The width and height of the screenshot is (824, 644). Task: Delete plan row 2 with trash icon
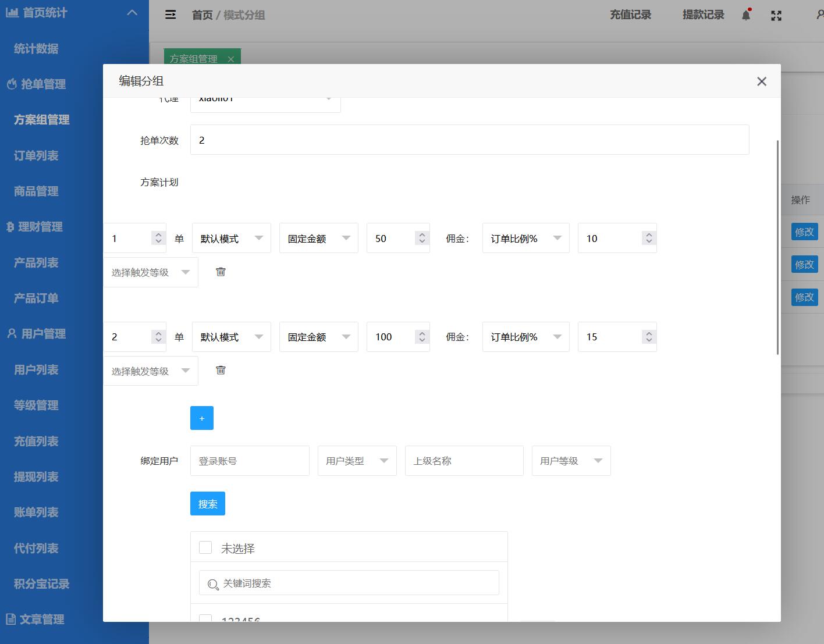click(221, 370)
